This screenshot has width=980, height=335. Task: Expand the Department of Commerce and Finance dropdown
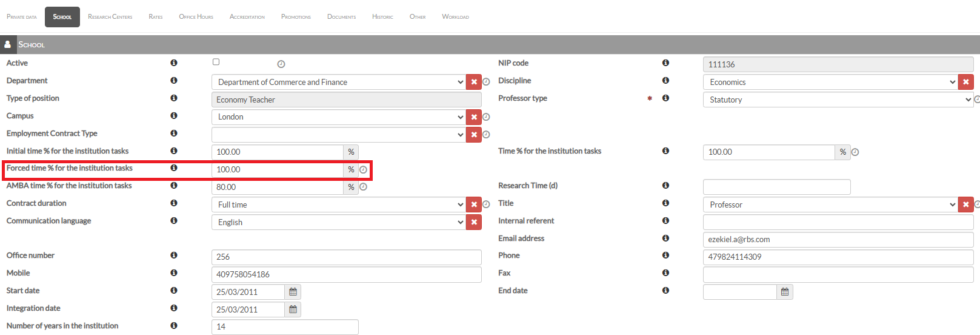click(x=338, y=82)
